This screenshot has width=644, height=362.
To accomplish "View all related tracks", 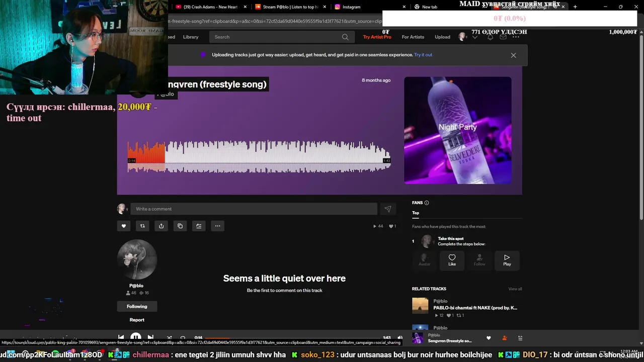I will [515, 289].
